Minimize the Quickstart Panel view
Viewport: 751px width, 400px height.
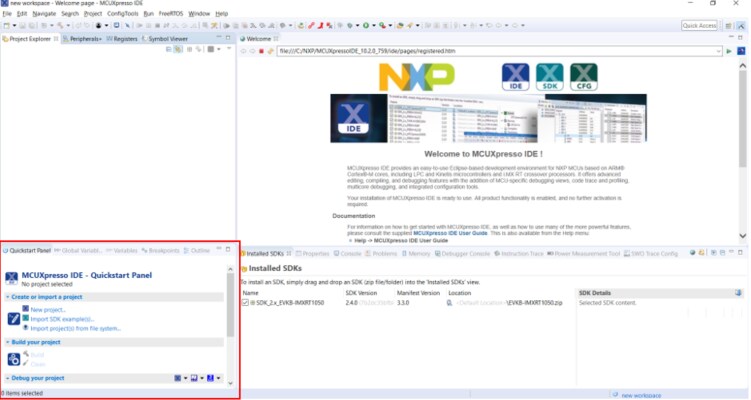tap(218, 250)
